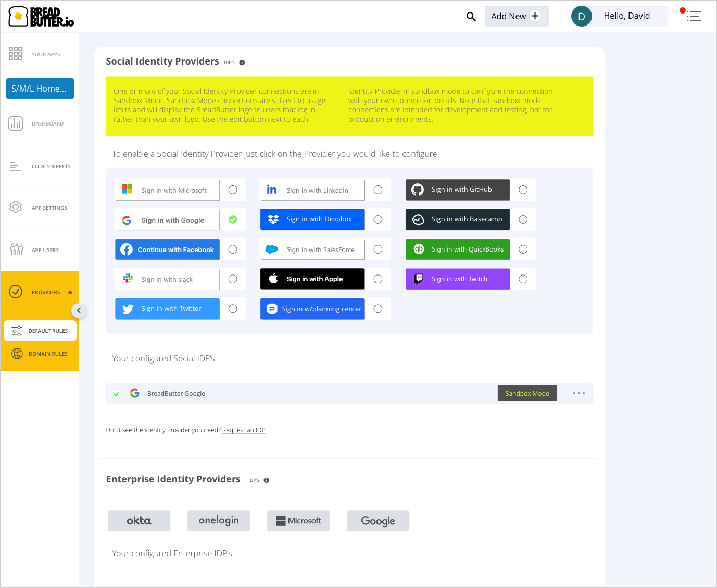Select the Basecamp provider radio button
Viewport: 717px width, 588px height.
point(523,220)
